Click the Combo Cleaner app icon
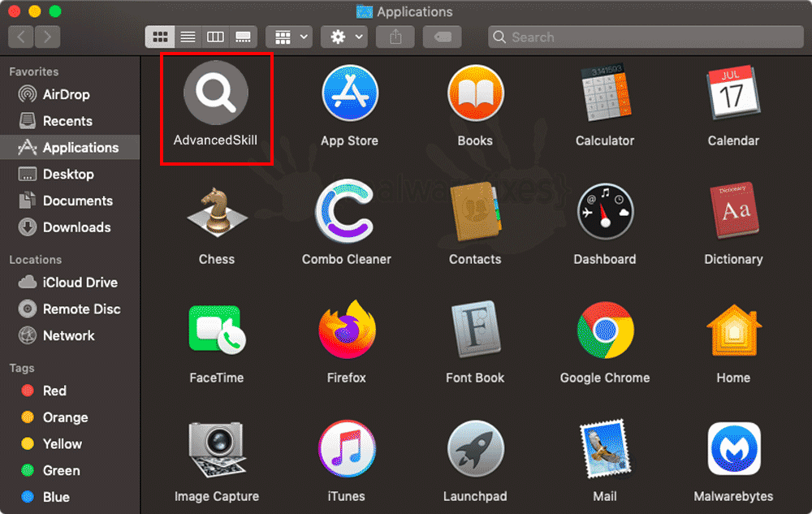812x514 pixels. coord(345,211)
